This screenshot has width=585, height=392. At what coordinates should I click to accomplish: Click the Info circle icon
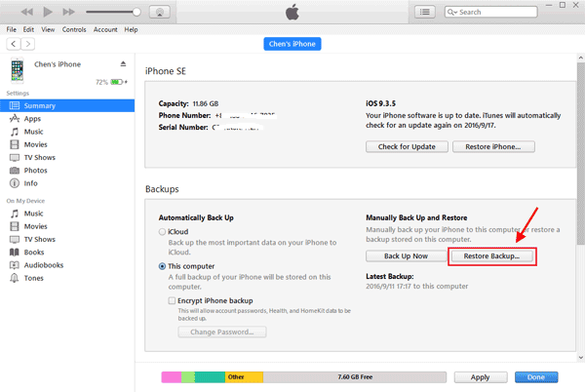click(x=15, y=183)
